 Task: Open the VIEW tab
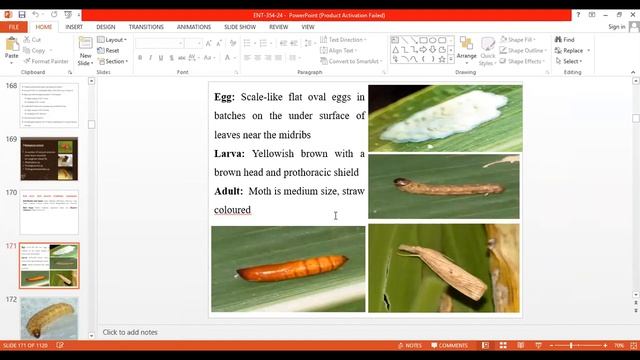point(308,27)
